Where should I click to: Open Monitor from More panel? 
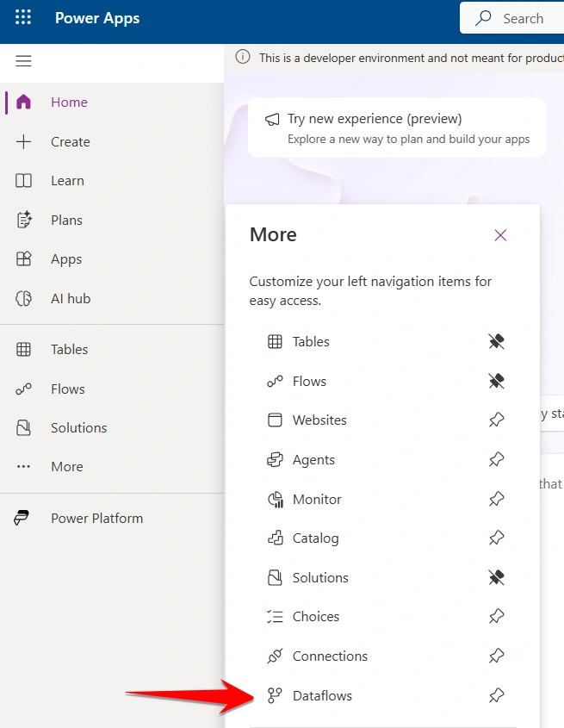(x=317, y=499)
